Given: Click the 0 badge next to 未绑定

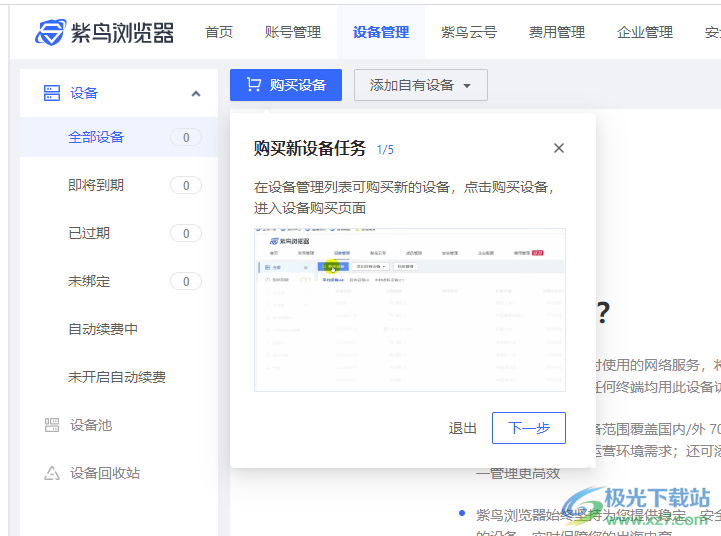Looking at the screenshot, I should [x=186, y=281].
